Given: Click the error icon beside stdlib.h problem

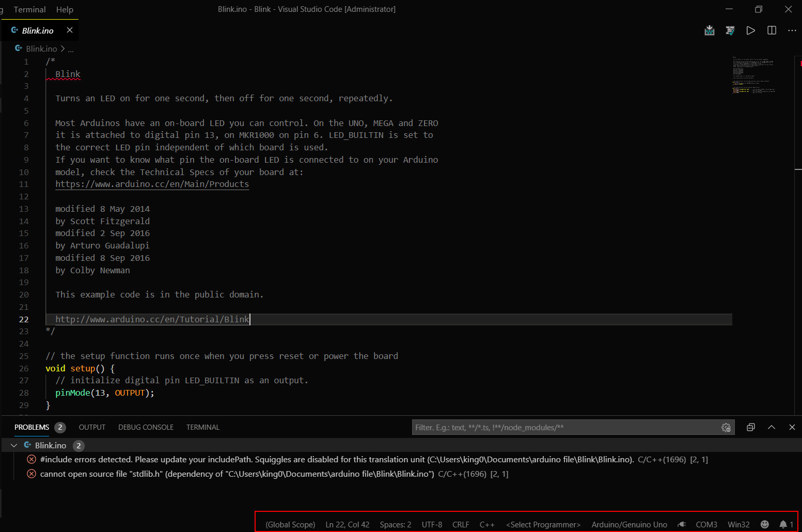Looking at the screenshot, I should pyautogui.click(x=32, y=474).
